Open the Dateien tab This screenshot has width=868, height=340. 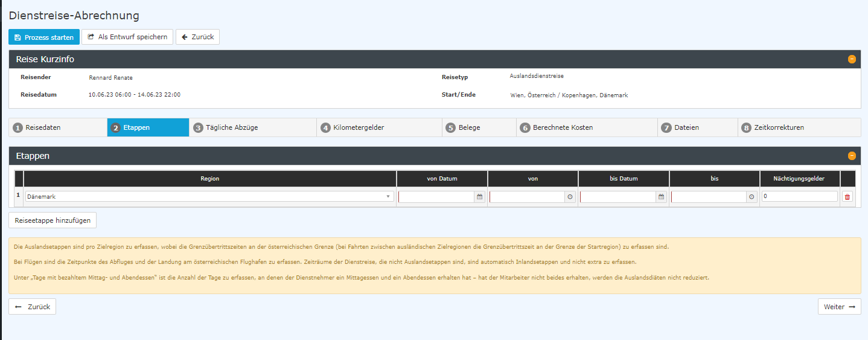point(697,127)
